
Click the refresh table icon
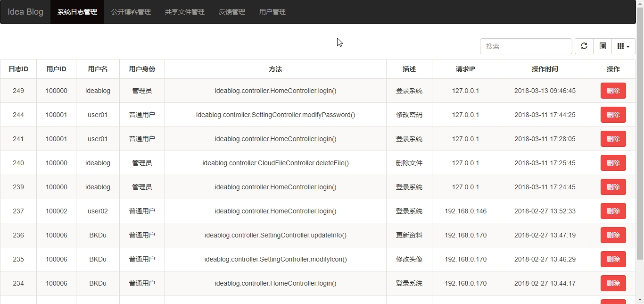(584, 46)
